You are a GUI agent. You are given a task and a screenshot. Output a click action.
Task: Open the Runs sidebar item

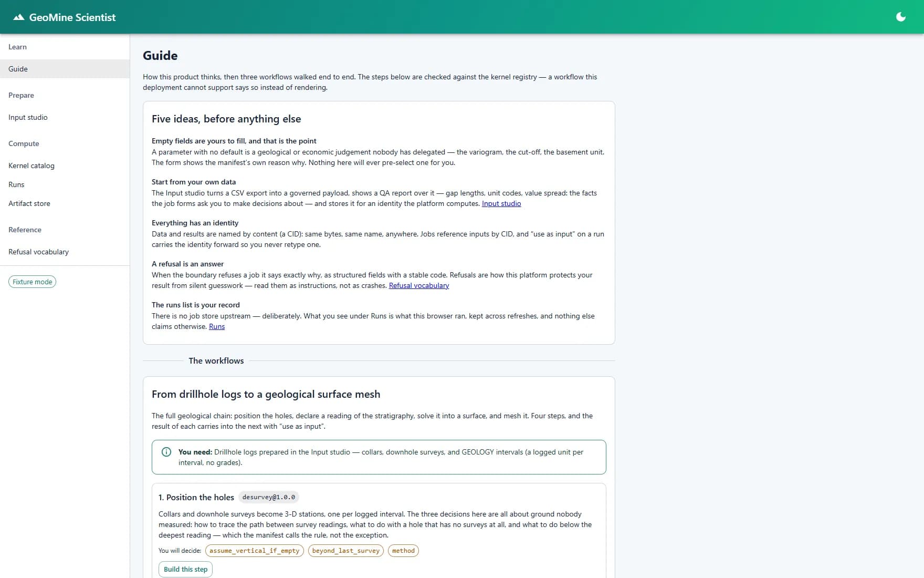tap(65, 184)
